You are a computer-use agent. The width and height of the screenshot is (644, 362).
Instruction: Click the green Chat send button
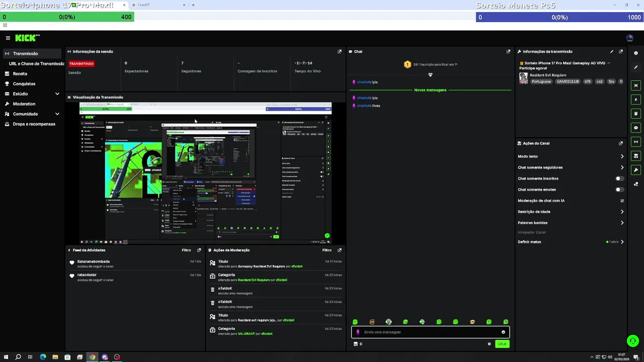(x=502, y=344)
